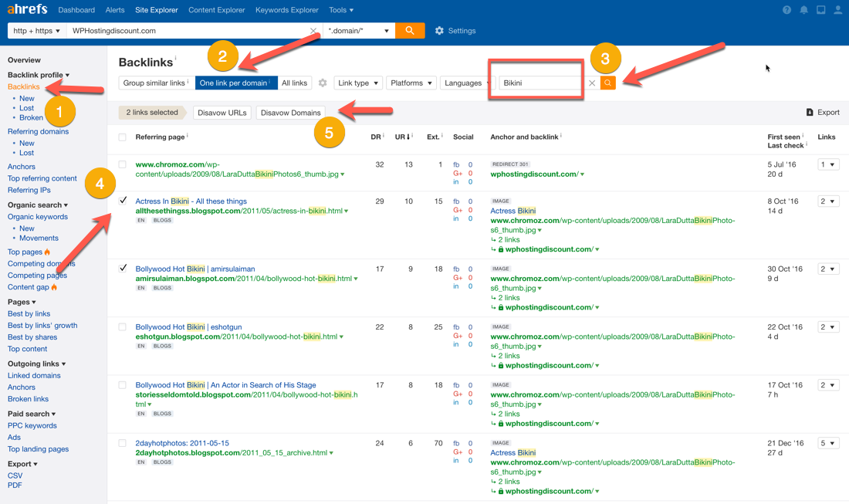
Task: Export as PDF from sidebar
Action: pos(15,485)
